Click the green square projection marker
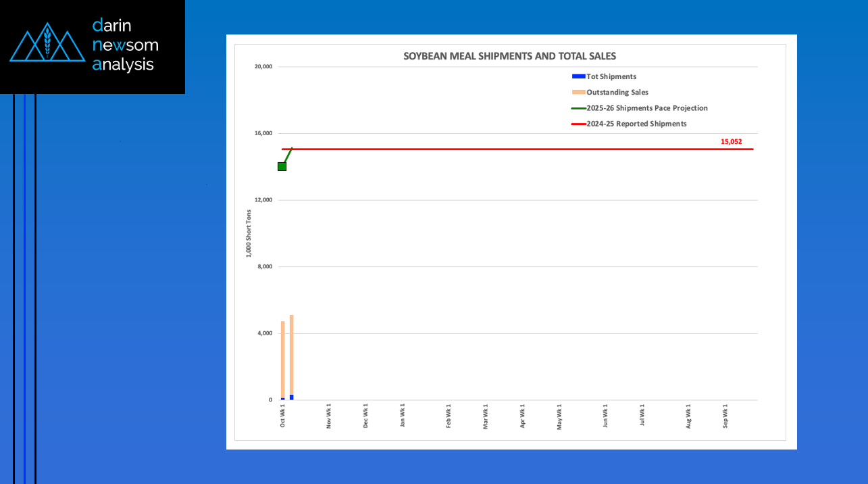The image size is (868, 484). (x=282, y=166)
